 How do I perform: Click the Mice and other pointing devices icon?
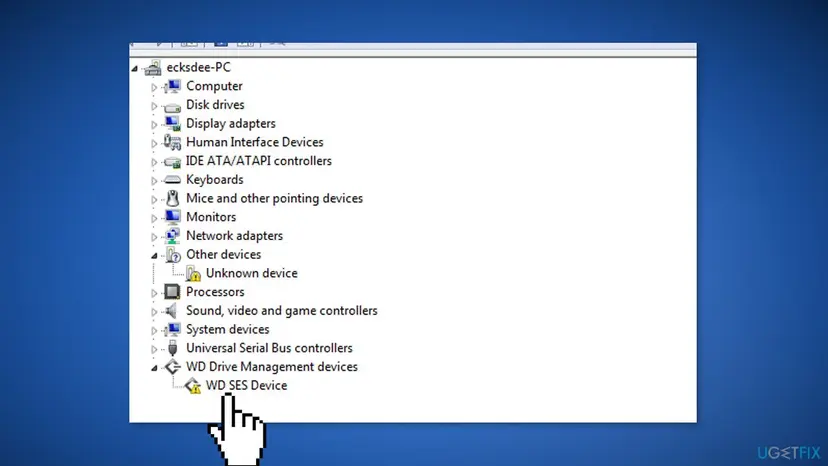[172, 198]
